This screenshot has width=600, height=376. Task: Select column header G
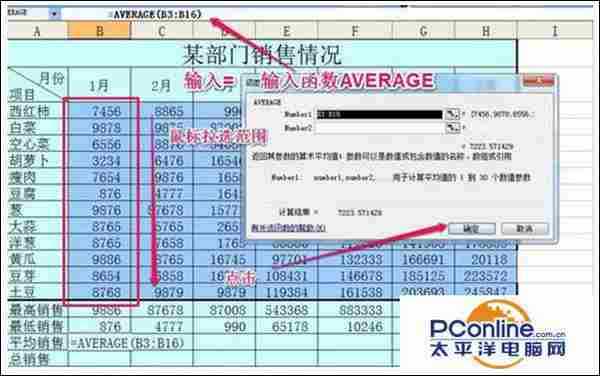pyautogui.click(x=424, y=31)
